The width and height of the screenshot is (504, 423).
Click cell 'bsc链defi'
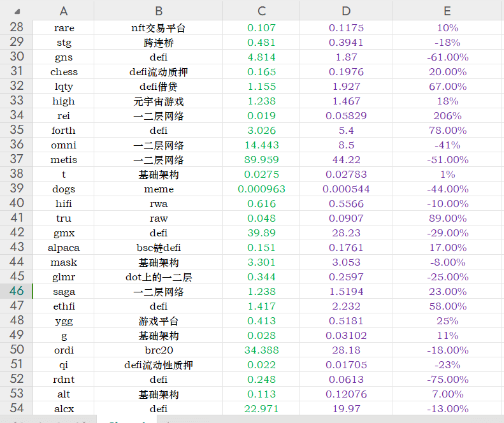[158, 248]
